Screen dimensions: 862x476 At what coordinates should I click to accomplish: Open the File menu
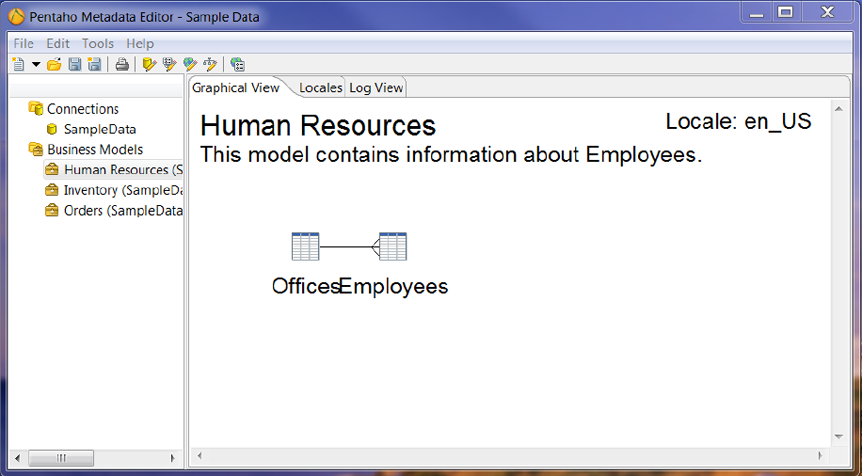[24, 44]
